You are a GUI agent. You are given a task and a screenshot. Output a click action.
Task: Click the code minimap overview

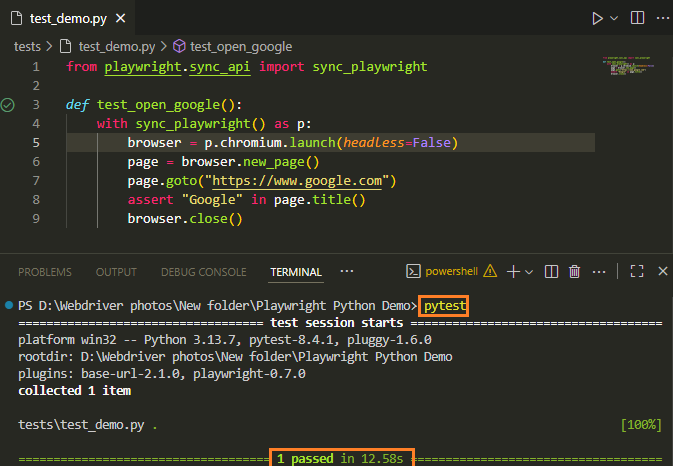click(628, 66)
